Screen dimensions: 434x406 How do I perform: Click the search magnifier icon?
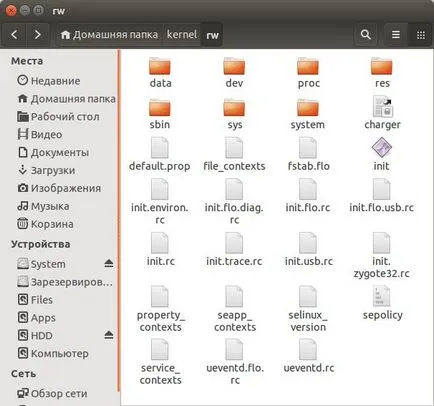366,34
